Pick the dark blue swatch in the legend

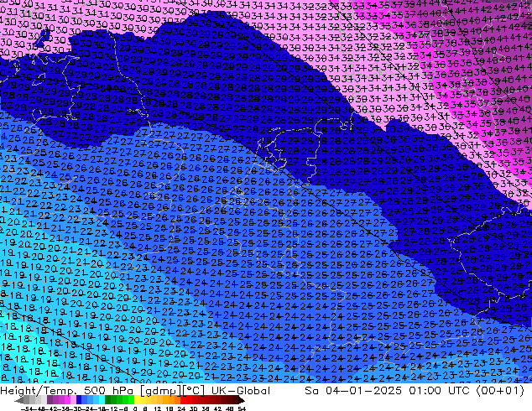point(79,399)
